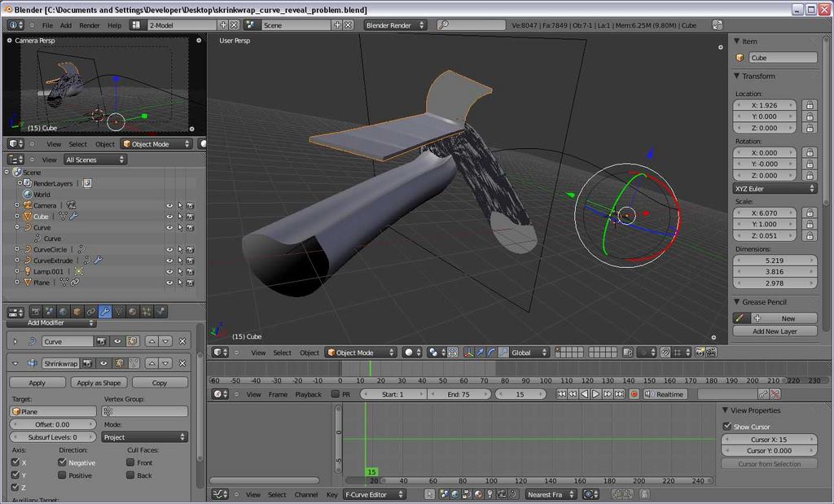Screen dimensions: 834x504
Task: Toggle Shrinkwrap modifier viewport eye visibility
Action: 103,363
